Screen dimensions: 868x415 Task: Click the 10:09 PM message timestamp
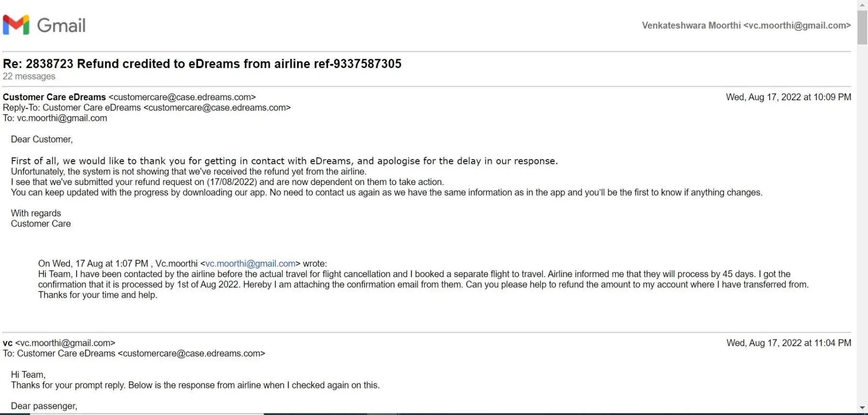(x=788, y=97)
